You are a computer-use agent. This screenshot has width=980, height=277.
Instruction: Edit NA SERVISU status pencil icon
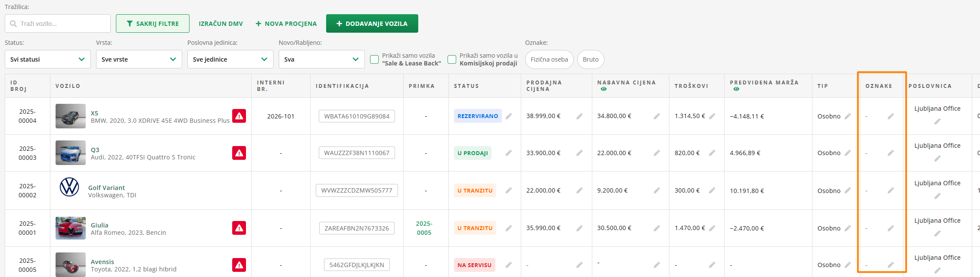[x=509, y=265]
